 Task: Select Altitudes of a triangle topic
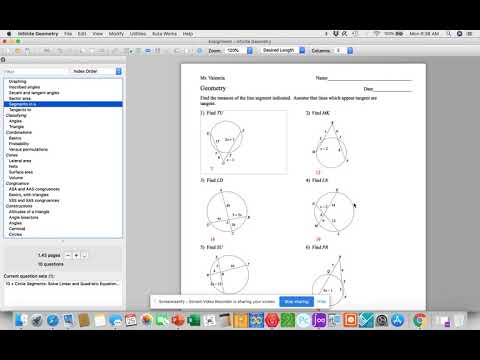(29, 212)
